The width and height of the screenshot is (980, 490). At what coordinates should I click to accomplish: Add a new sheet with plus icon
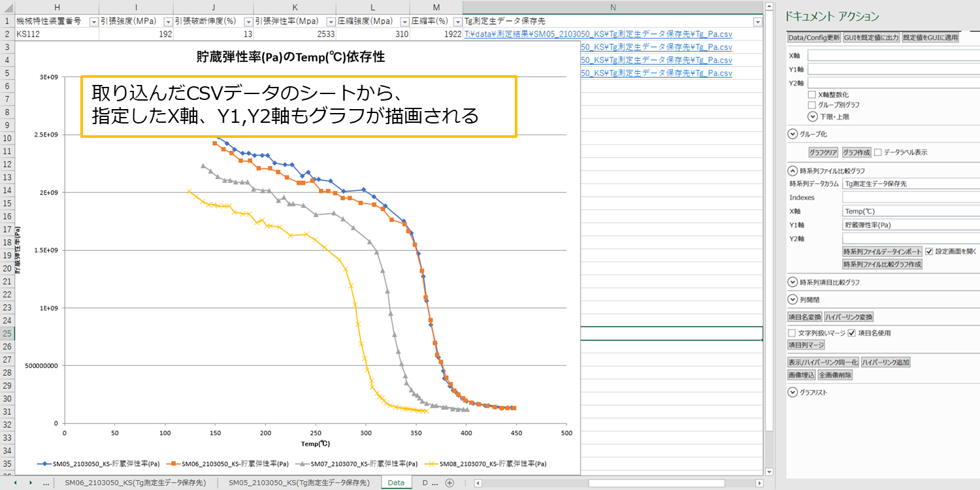pyautogui.click(x=449, y=483)
